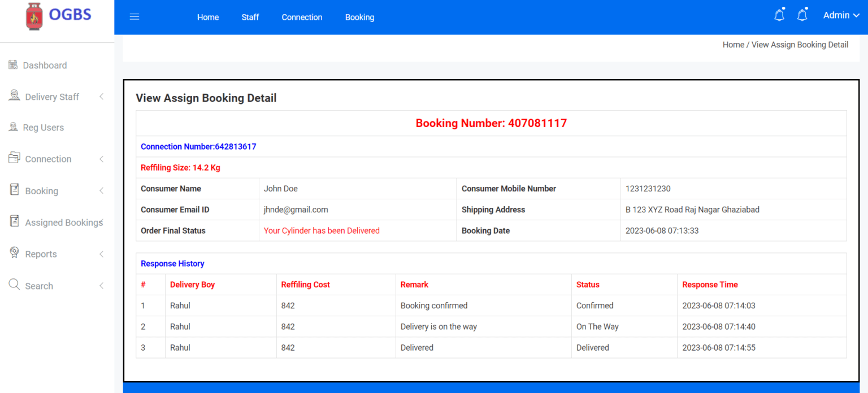Open the first notification bell icon

pos(779,16)
